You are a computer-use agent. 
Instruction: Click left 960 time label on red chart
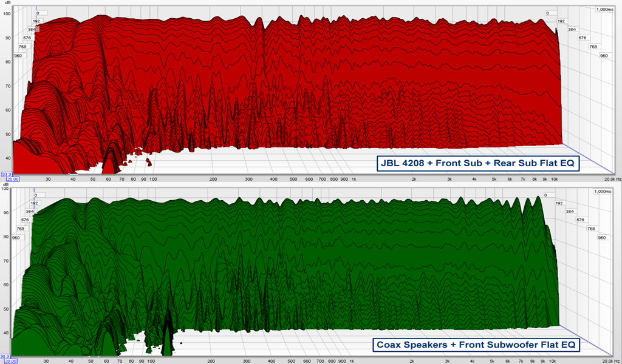pyautogui.click(x=18, y=55)
